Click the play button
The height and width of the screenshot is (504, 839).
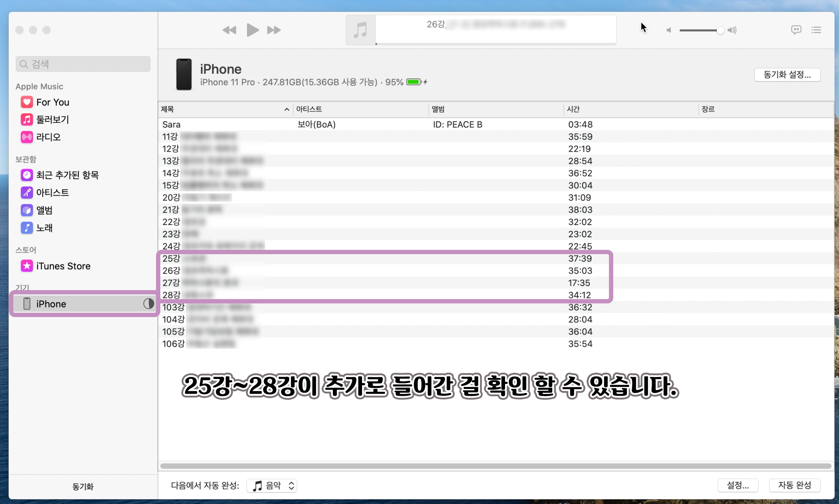(252, 30)
